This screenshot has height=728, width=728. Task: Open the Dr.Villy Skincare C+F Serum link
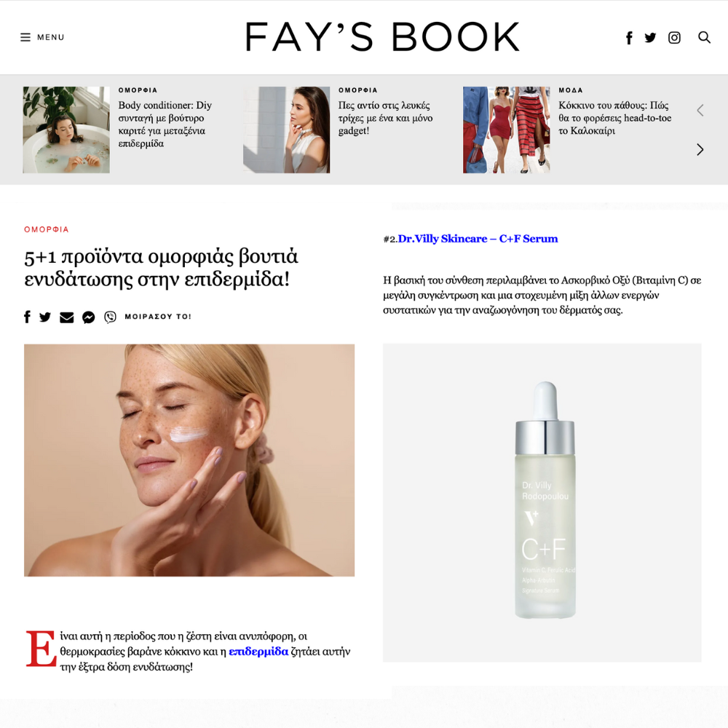478,239
